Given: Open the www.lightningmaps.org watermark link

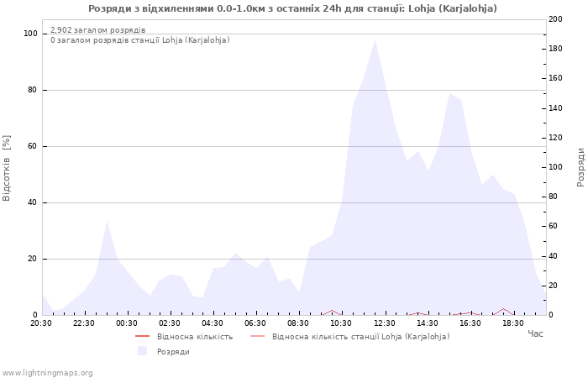Looking at the screenshot, I should [x=48, y=373].
